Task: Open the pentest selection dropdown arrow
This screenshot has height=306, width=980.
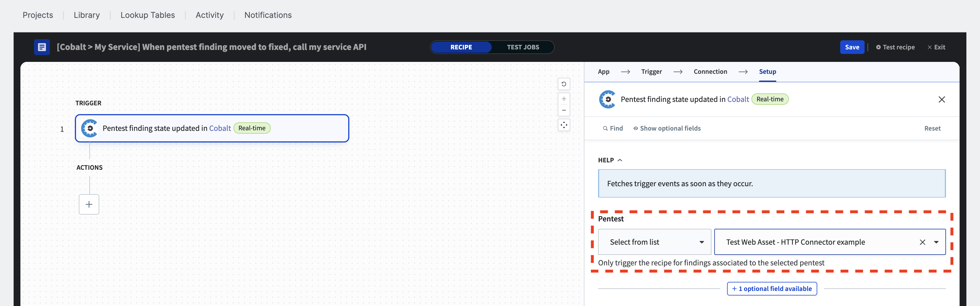Action: [x=936, y=242]
